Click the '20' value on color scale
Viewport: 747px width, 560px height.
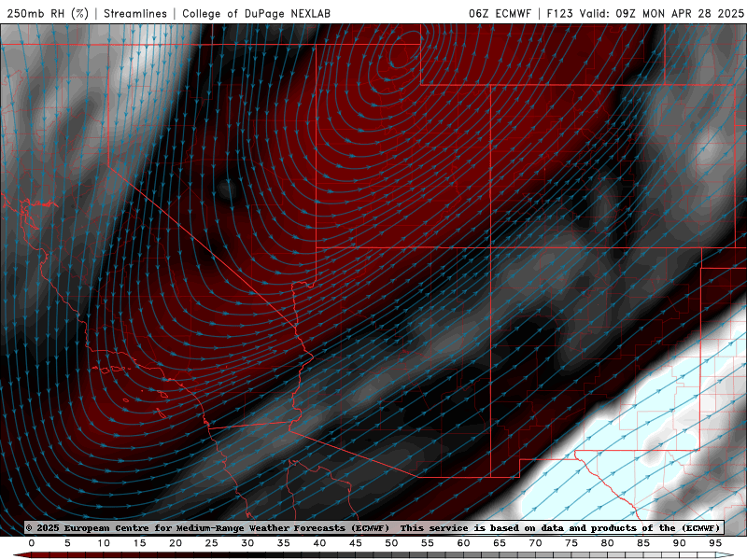[176, 543]
